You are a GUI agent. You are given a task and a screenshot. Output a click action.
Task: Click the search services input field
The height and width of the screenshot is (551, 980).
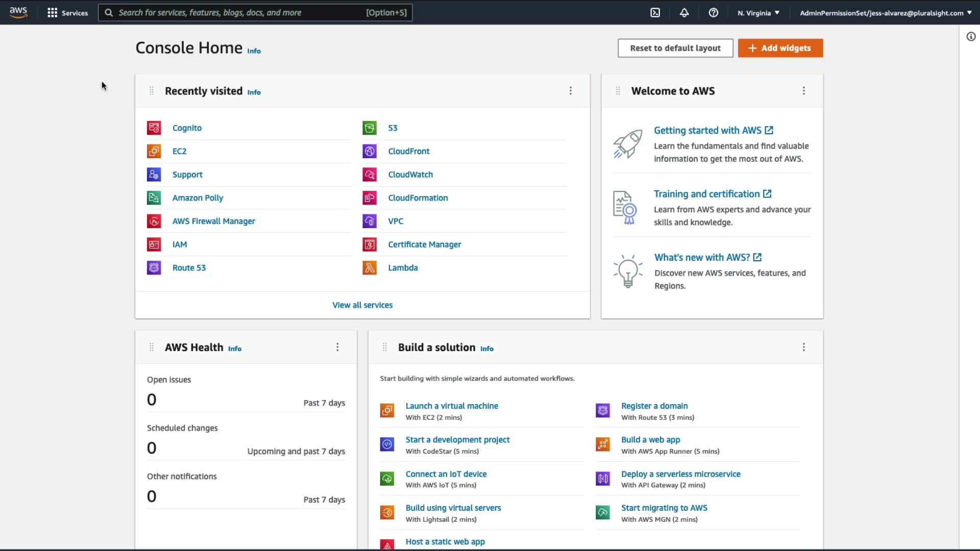tap(240, 13)
